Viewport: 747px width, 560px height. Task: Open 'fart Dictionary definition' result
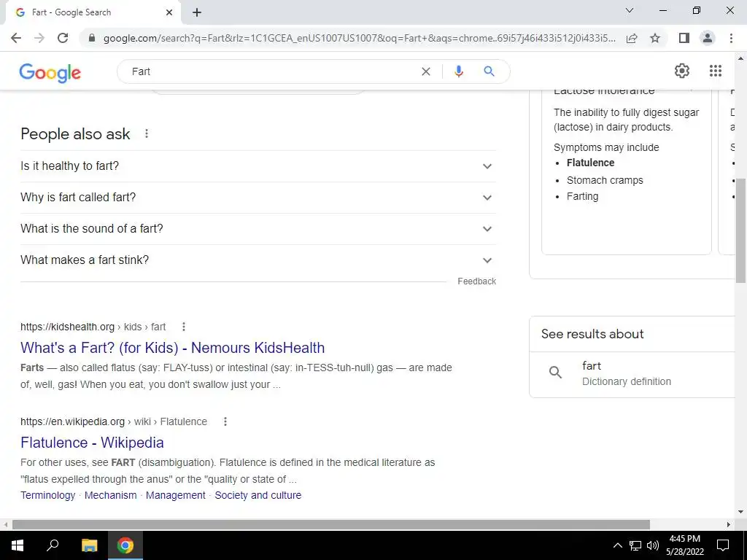click(x=632, y=374)
